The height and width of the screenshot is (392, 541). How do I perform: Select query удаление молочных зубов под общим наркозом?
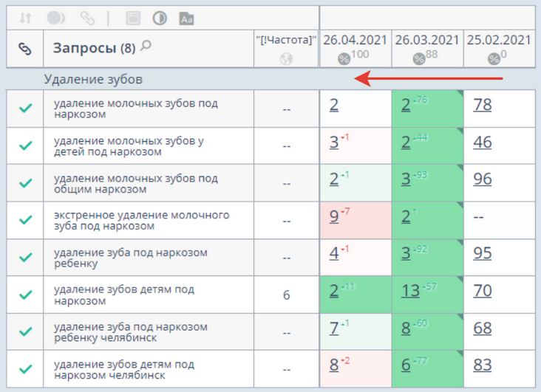136,184
